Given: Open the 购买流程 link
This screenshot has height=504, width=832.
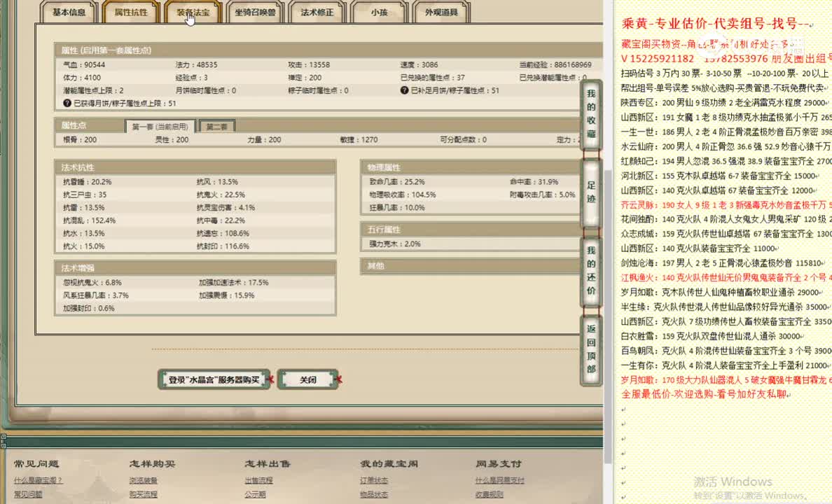Looking at the screenshot, I should tap(144, 494).
